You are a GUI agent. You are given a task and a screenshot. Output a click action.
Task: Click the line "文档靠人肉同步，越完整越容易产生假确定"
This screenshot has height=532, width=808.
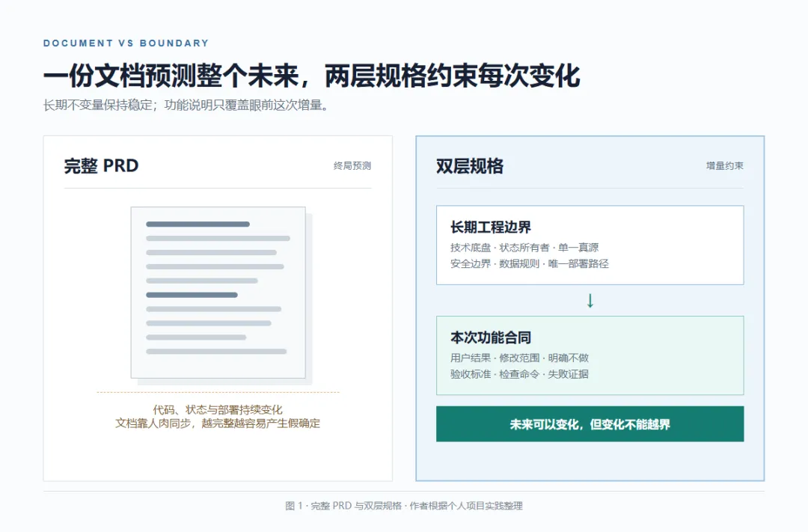218,424
